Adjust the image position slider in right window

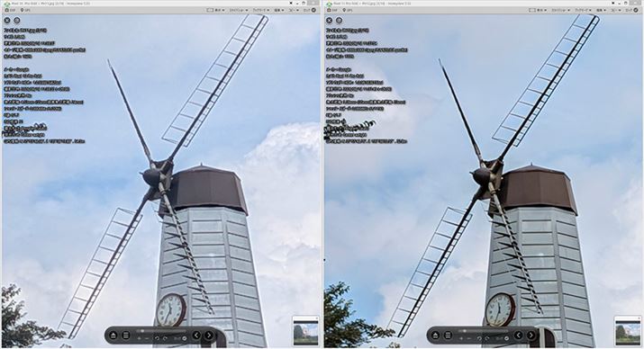point(484,331)
